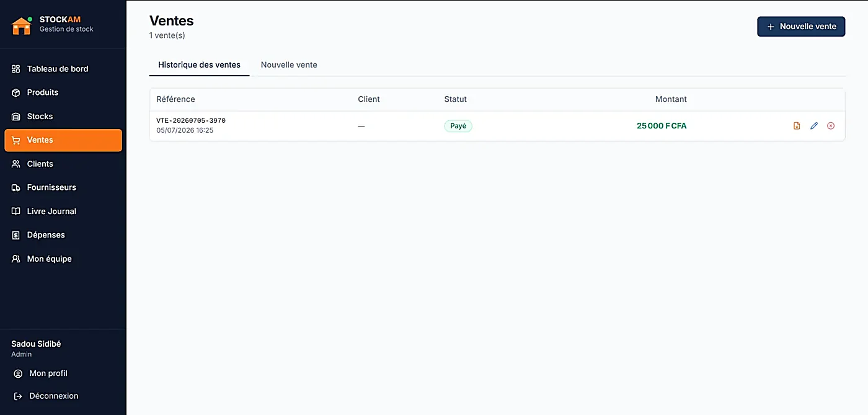This screenshot has width=868, height=415.
Task: Click the Déconnexion logout icon
Action: click(18, 396)
